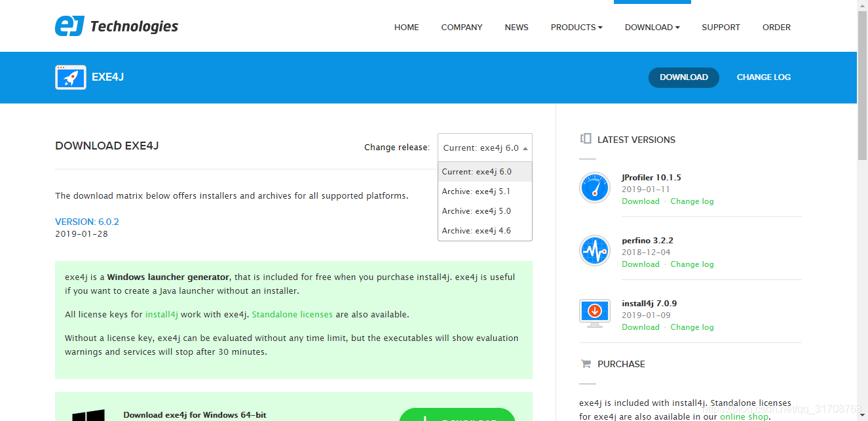Click the install4j monitor icon
Viewport: 868px width, 421px height.
[595, 313]
